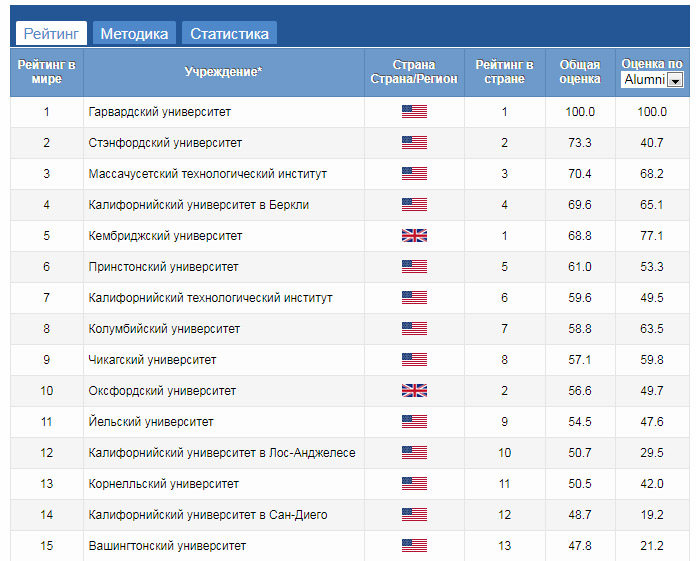Click the Общая оценка column header
This screenshot has width=696, height=561.
(580, 72)
